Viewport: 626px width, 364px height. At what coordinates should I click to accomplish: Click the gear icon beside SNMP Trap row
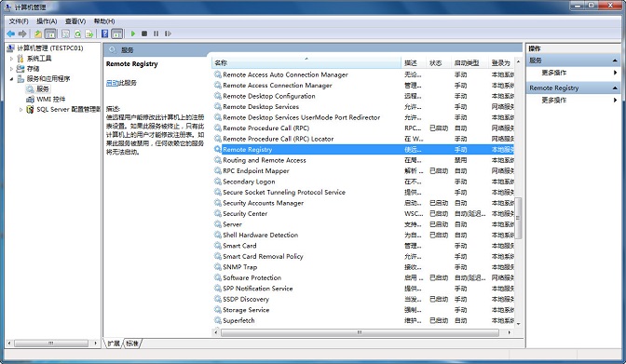(x=218, y=267)
